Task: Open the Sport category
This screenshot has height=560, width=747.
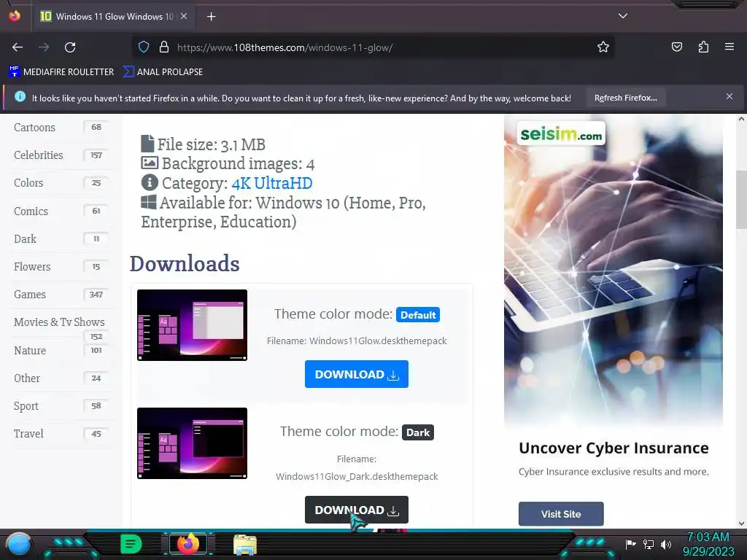Action: coord(26,406)
